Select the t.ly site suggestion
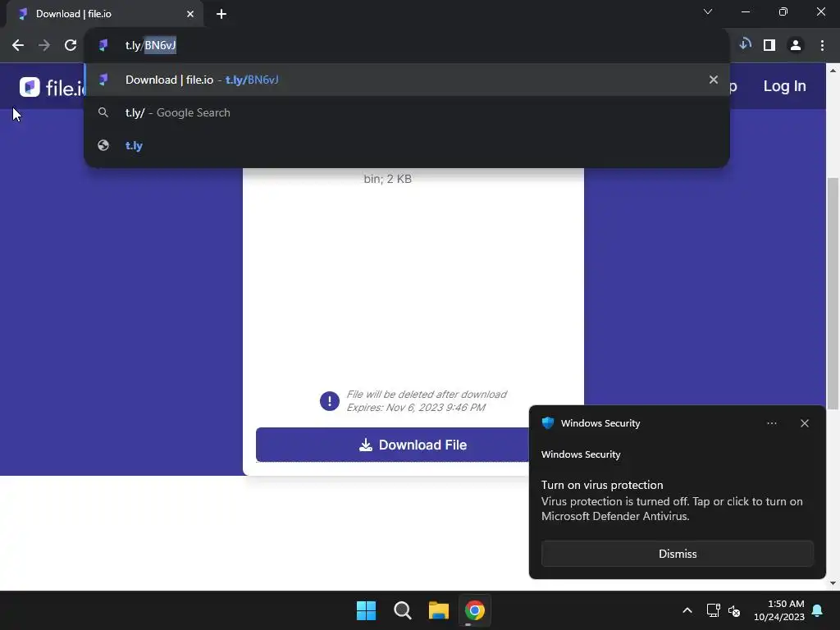Screen dimensions: 840x630 tap(407, 146)
